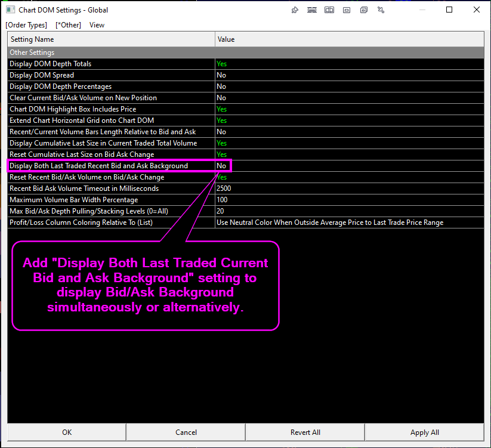Image resolution: width=491 pixels, height=448 pixels.
Task: Select 'Extend Chart Horizontal Grid onto Chart DOM'
Action: [111, 121]
